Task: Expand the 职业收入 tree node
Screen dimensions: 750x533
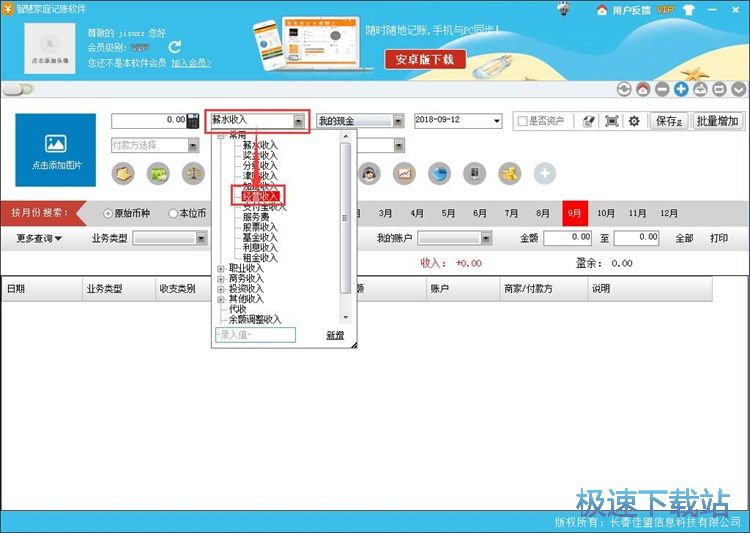Action: [221, 268]
